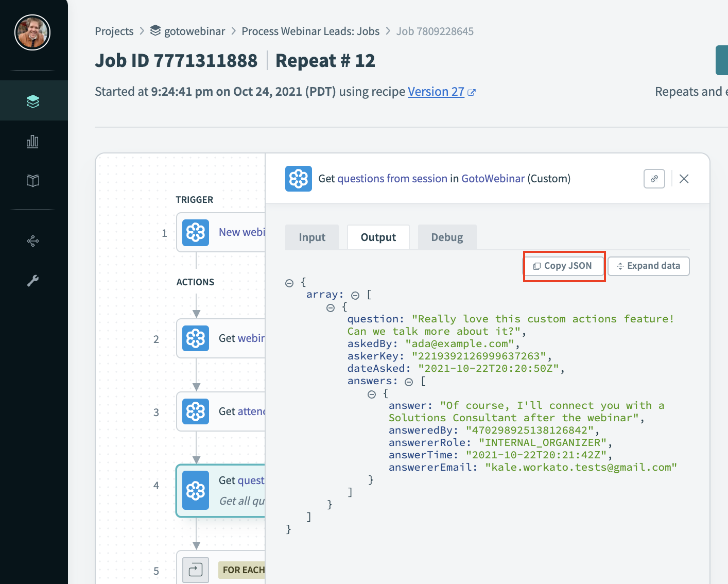Image resolution: width=728 pixels, height=584 pixels.
Task: Click askedBy value "ada@example.com"
Action: pos(460,343)
